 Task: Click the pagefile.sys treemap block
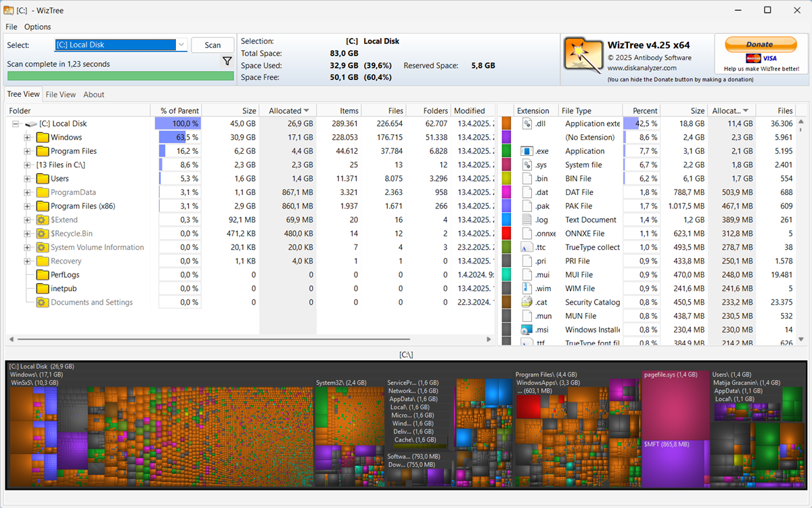pos(675,406)
